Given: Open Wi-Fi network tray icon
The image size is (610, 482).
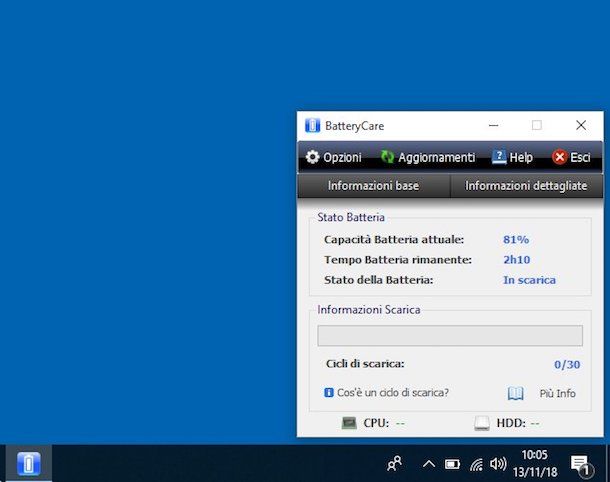Looking at the screenshot, I should coord(476,464).
